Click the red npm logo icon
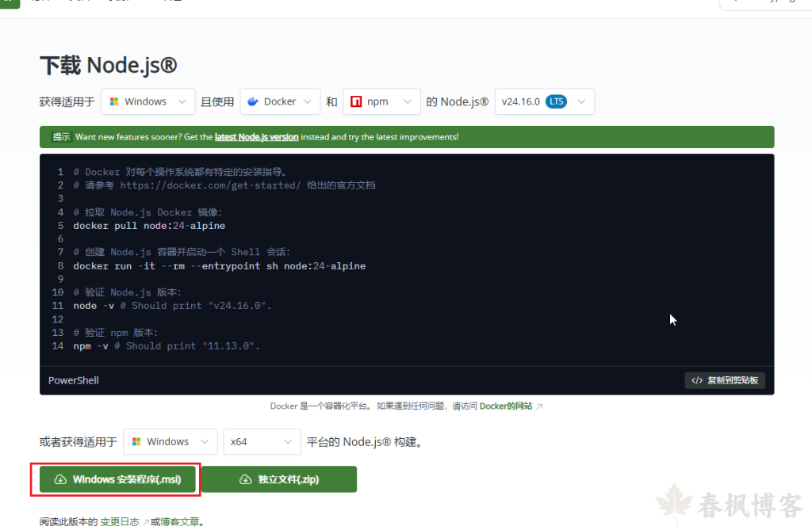 [356, 101]
